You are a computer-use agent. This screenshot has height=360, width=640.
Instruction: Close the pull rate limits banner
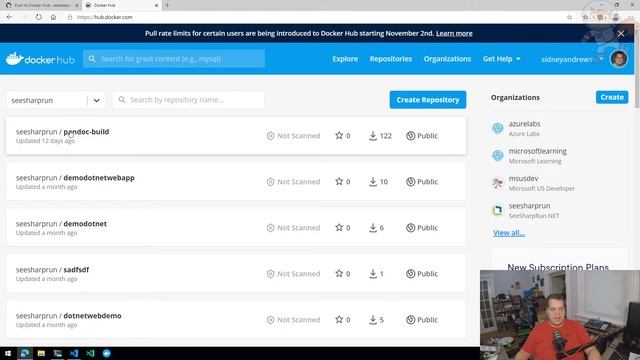(621, 33)
